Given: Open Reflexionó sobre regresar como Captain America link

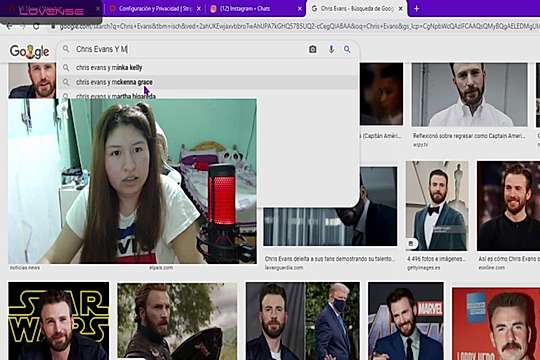Looking at the screenshot, I should [469, 136].
